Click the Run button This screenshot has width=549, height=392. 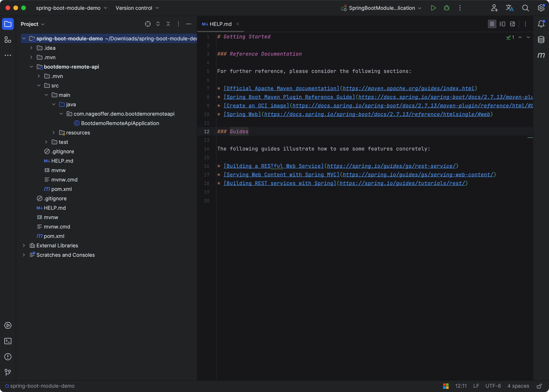pyautogui.click(x=433, y=8)
